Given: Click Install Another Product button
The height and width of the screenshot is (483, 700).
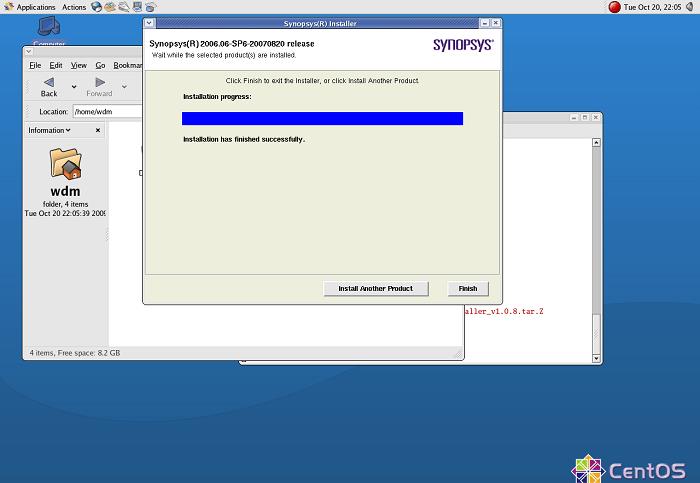Looking at the screenshot, I should pyautogui.click(x=375, y=288).
